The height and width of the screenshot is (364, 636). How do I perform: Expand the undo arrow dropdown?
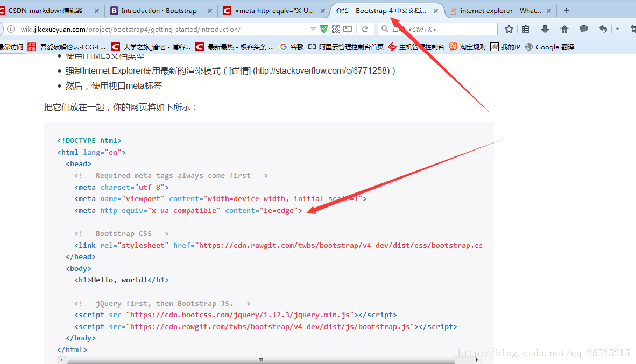coord(617,29)
